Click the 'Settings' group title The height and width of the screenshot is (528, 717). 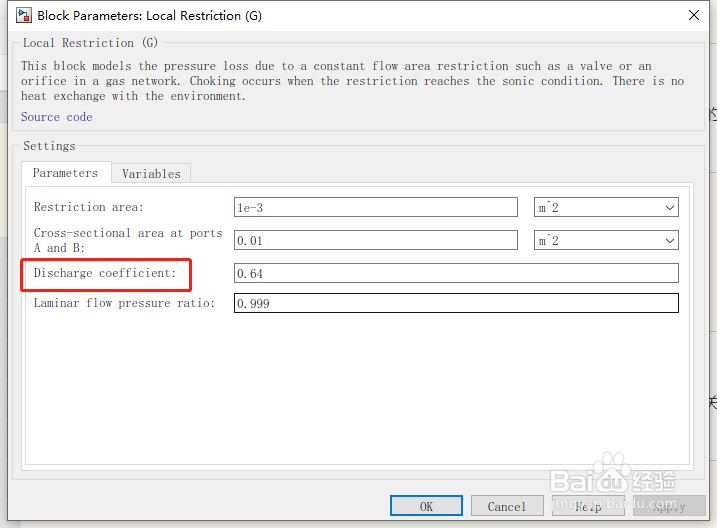49,146
